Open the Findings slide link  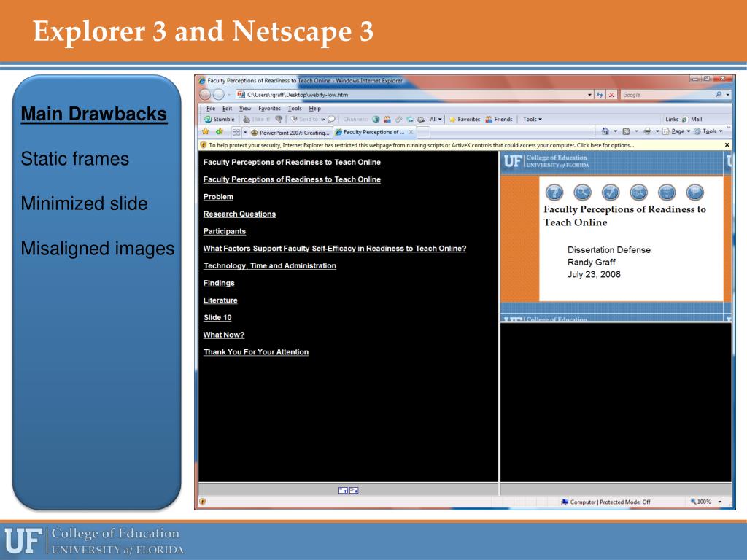pos(219,283)
